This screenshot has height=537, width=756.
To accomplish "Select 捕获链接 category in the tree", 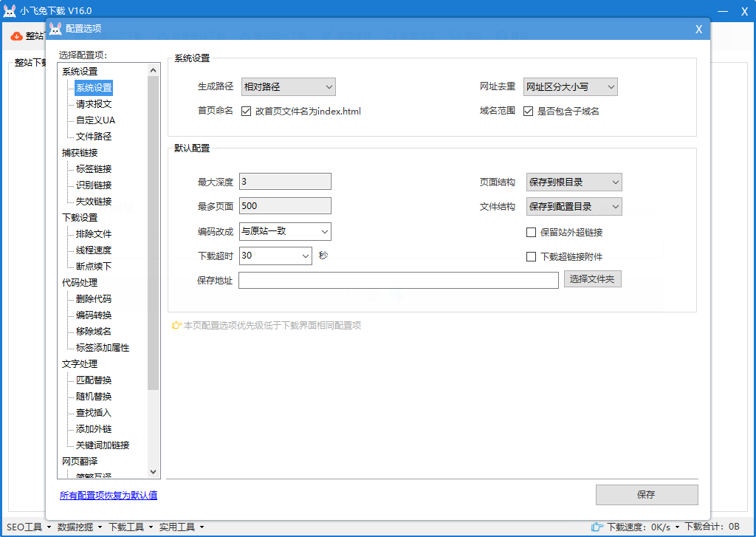I will (x=80, y=153).
